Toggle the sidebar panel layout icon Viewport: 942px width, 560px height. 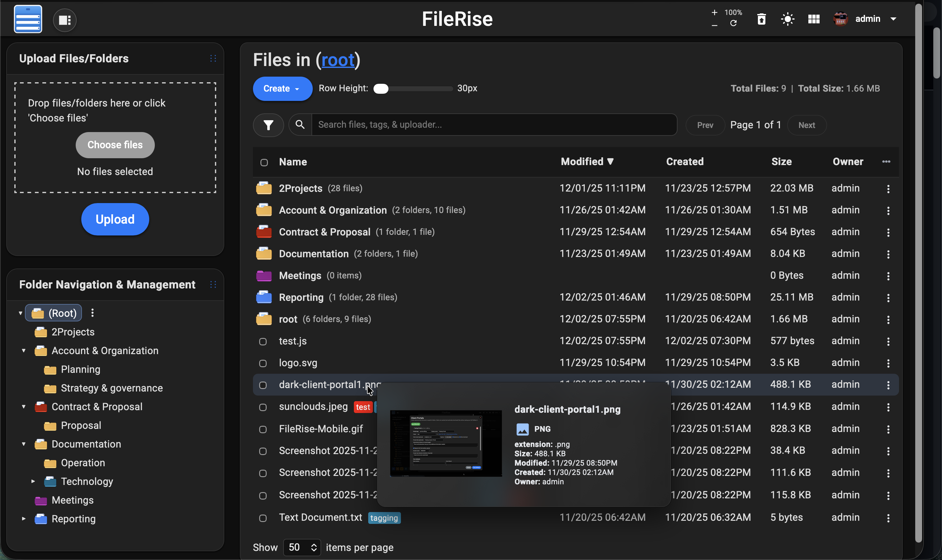click(x=64, y=20)
